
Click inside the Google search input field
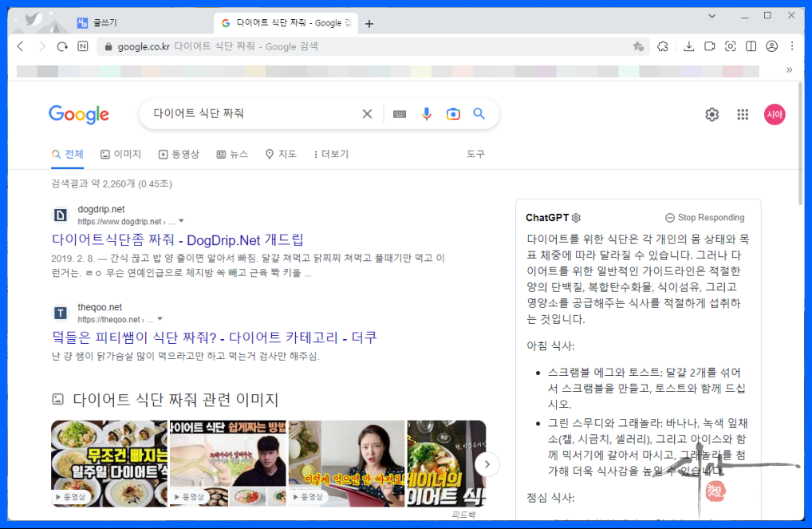pos(254,114)
